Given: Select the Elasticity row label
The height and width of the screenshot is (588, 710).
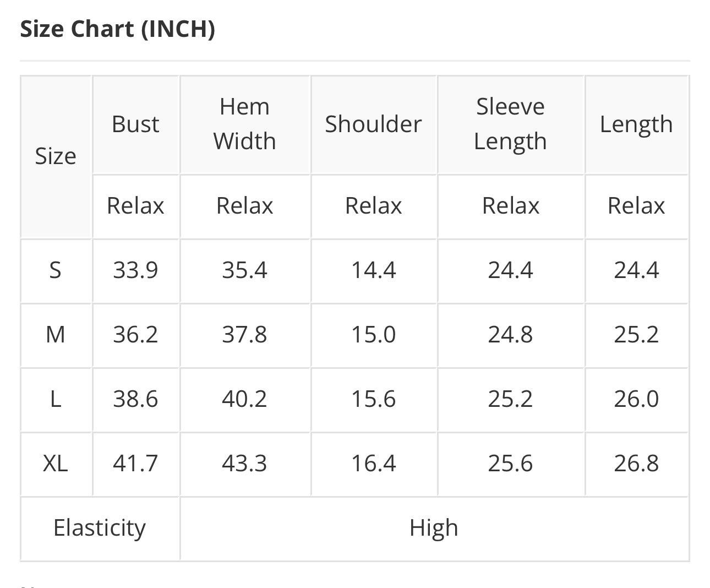Looking at the screenshot, I should (100, 528).
